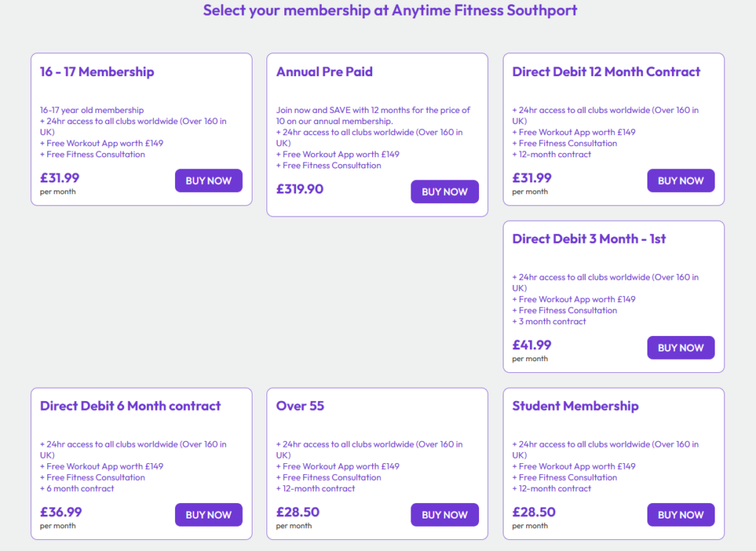This screenshot has height=551, width=756.
Task: Select the Annual Pre Paid card title
Action: click(324, 72)
